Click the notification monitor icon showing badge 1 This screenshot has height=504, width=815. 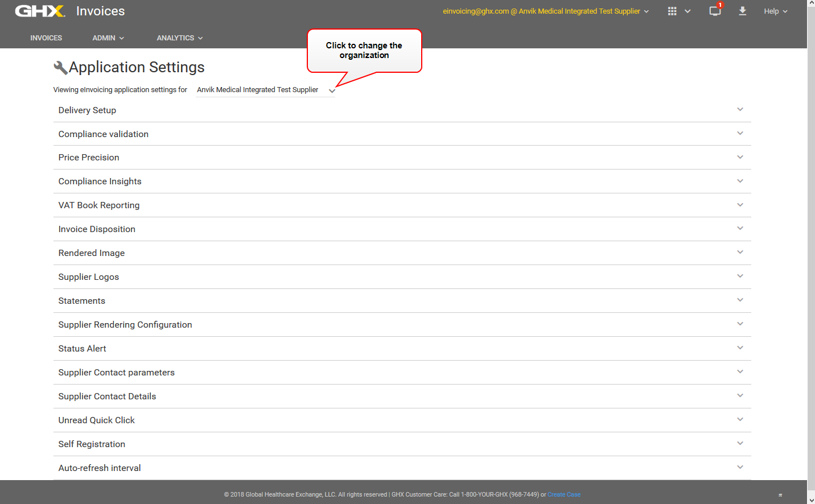(x=715, y=11)
